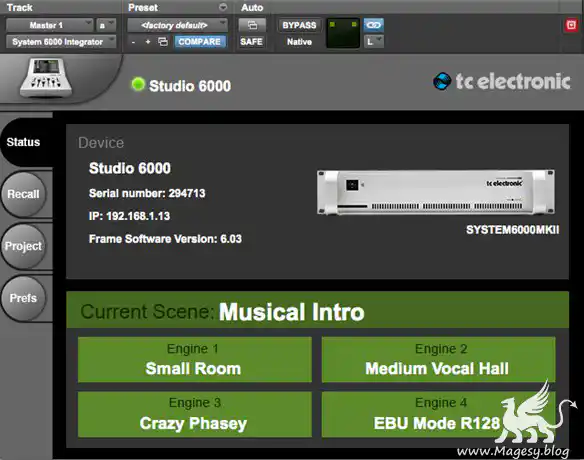Click the Studio 6000 title in header

190,86
